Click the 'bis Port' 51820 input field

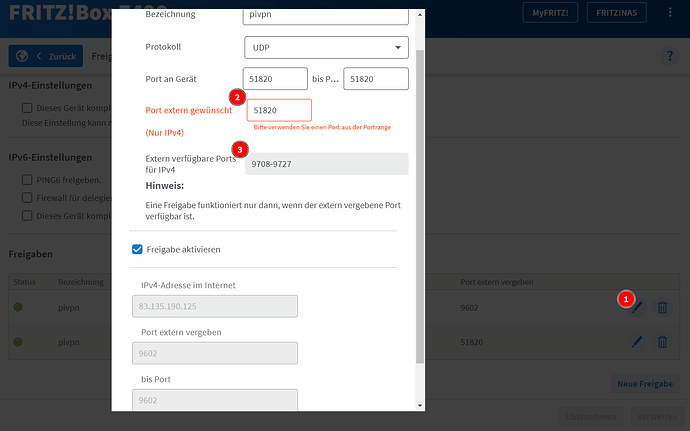pos(375,79)
